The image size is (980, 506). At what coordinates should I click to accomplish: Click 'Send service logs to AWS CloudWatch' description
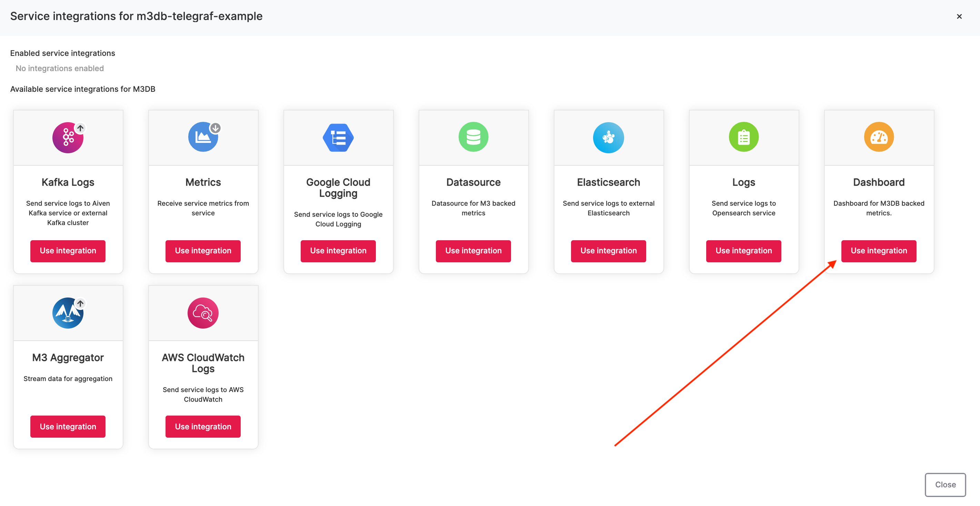coord(203,395)
